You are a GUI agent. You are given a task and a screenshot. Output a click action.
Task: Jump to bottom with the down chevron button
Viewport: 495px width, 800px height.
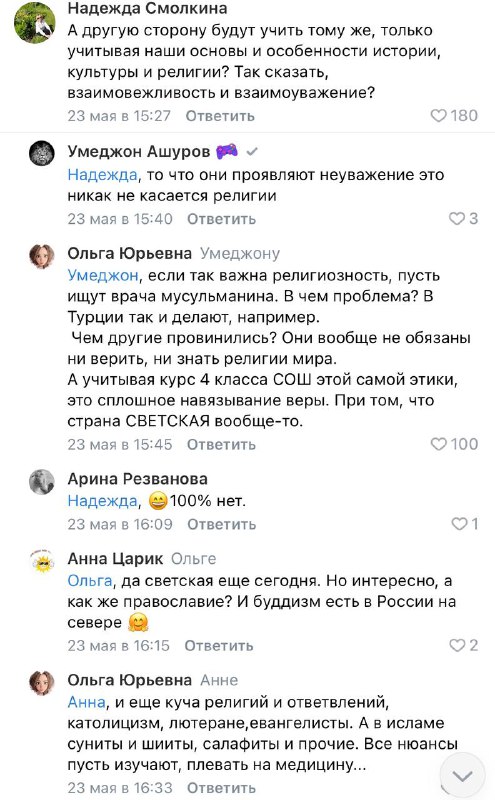(x=462, y=777)
